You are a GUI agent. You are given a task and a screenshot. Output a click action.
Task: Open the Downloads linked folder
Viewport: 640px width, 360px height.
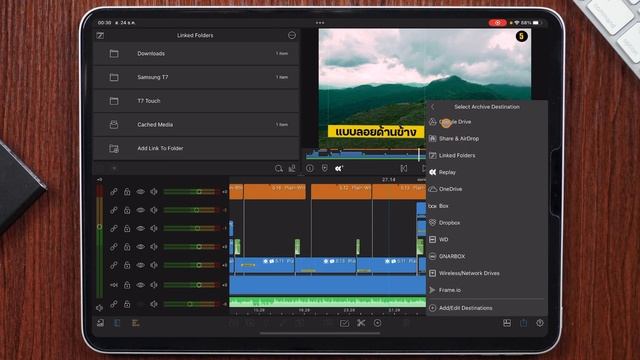[196, 53]
